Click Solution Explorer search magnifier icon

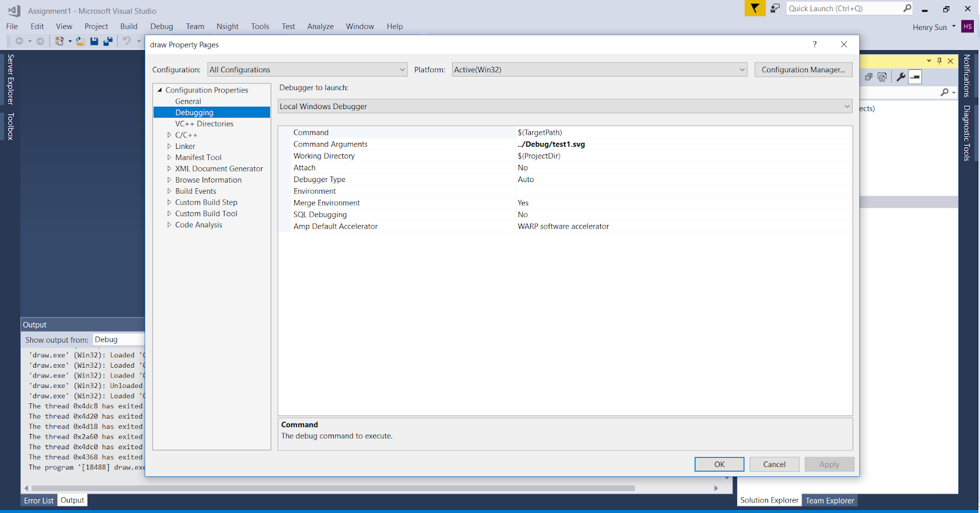[x=945, y=92]
